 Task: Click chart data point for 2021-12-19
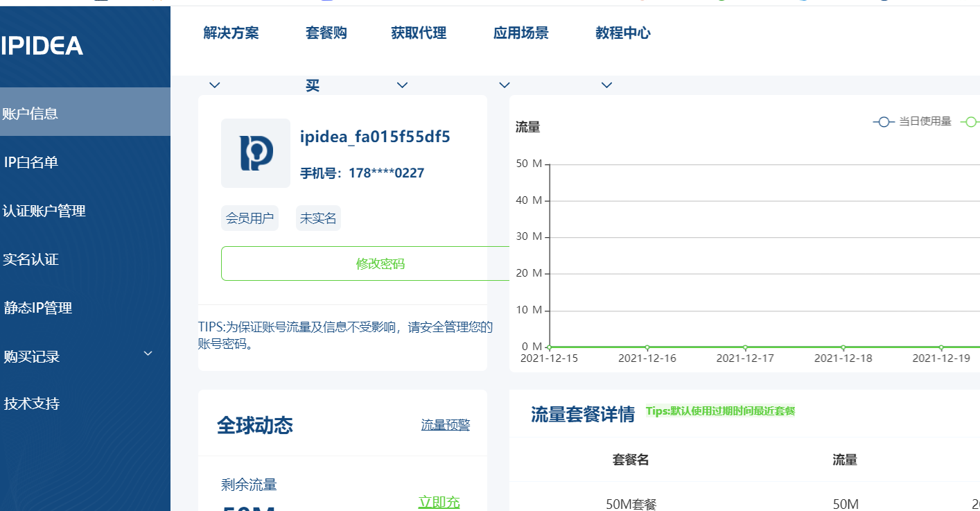point(941,347)
